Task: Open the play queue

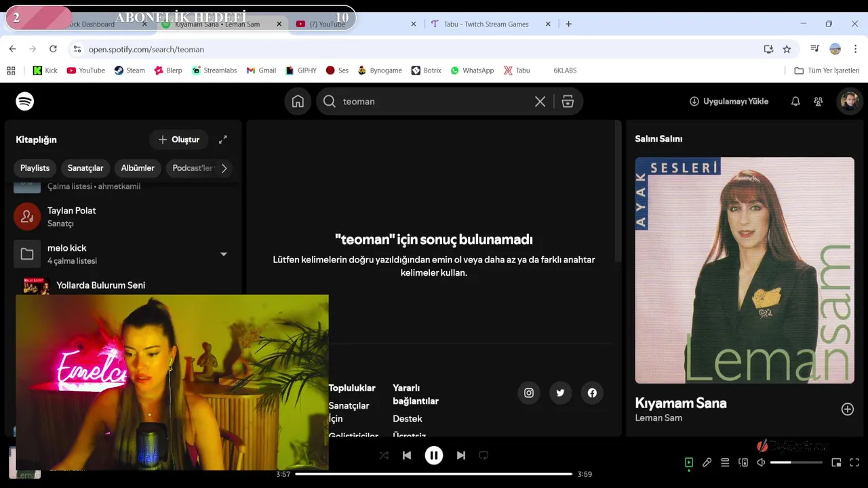Action: pyautogui.click(x=725, y=463)
